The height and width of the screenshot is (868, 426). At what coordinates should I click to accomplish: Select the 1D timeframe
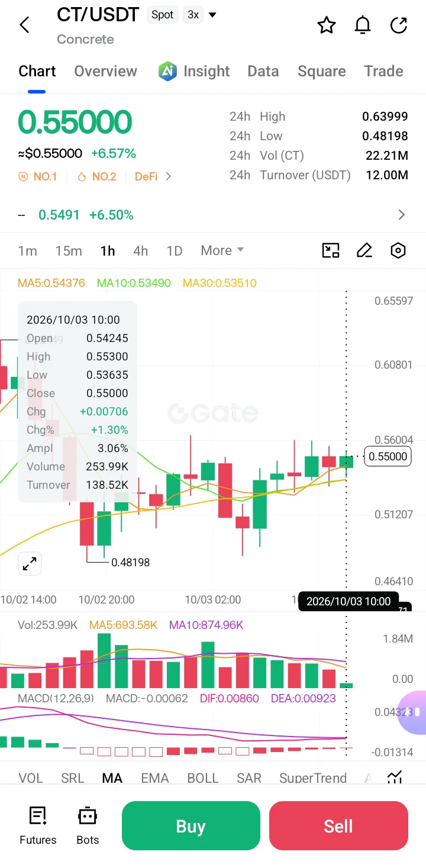pos(175,251)
